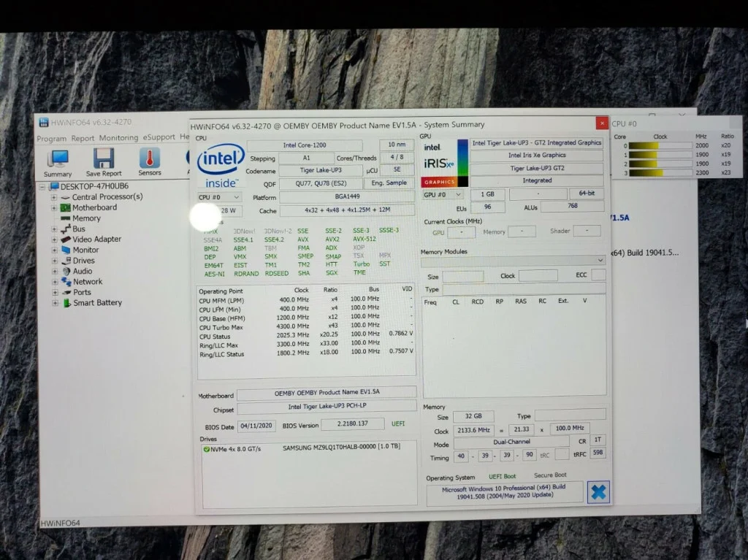Click the Intel Inside CPU logo

220,164
